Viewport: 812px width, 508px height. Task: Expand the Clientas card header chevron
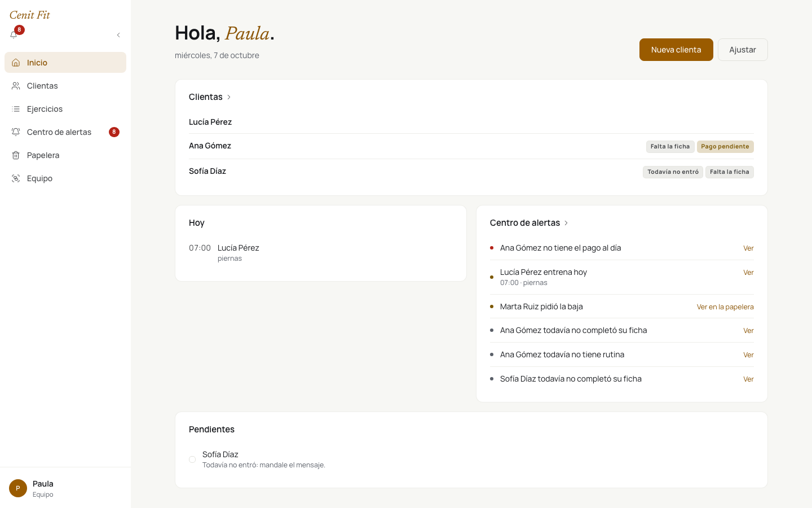coord(229,97)
